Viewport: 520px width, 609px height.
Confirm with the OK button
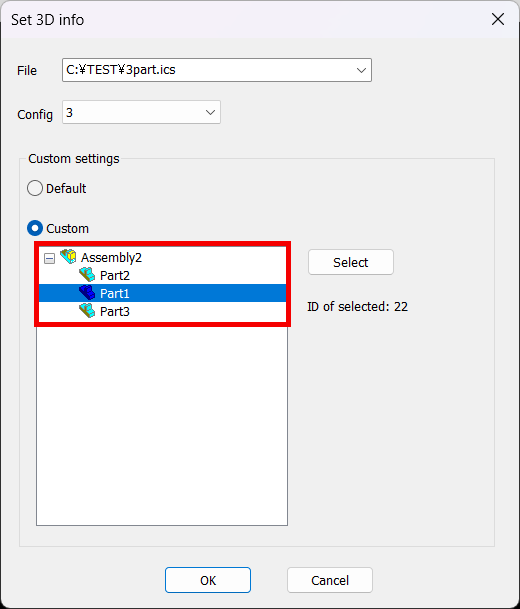[208, 580]
